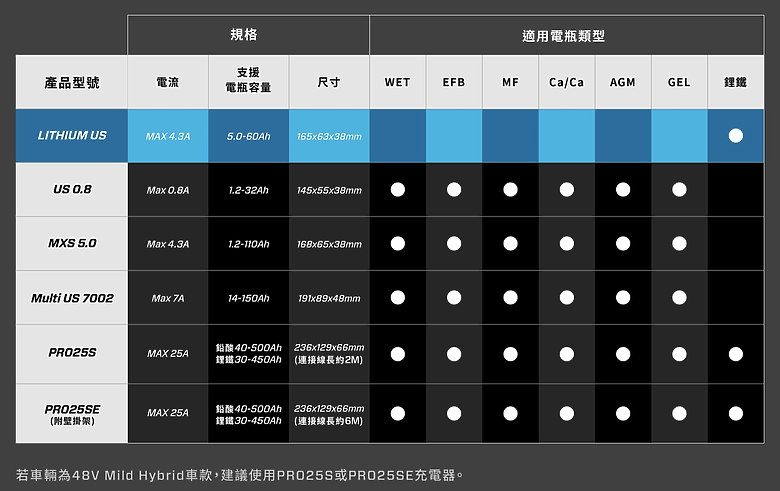This screenshot has width=780, height=491.
Task: Click the WET dot in PRO25S row
Action: click(397, 354)
